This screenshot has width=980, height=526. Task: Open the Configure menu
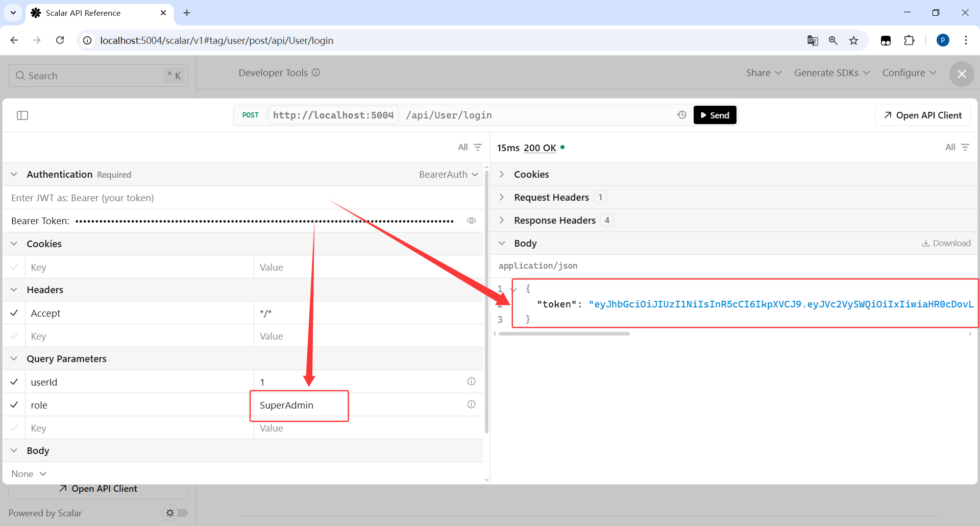(909, 73)
